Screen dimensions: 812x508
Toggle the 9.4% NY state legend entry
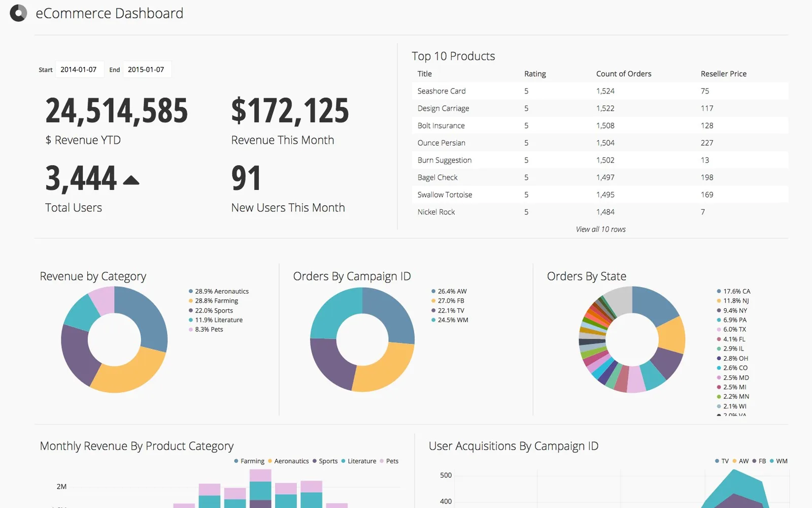[x=732, y=310]
